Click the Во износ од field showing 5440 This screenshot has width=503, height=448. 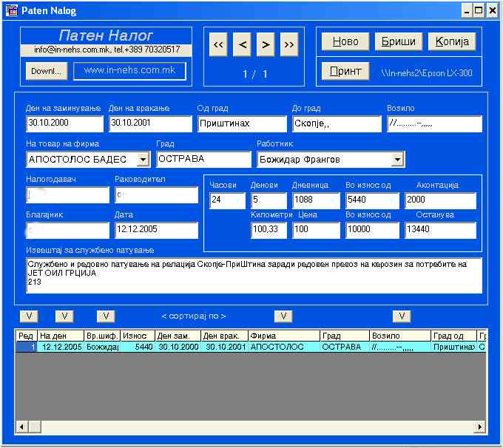[x=372, y=201]
